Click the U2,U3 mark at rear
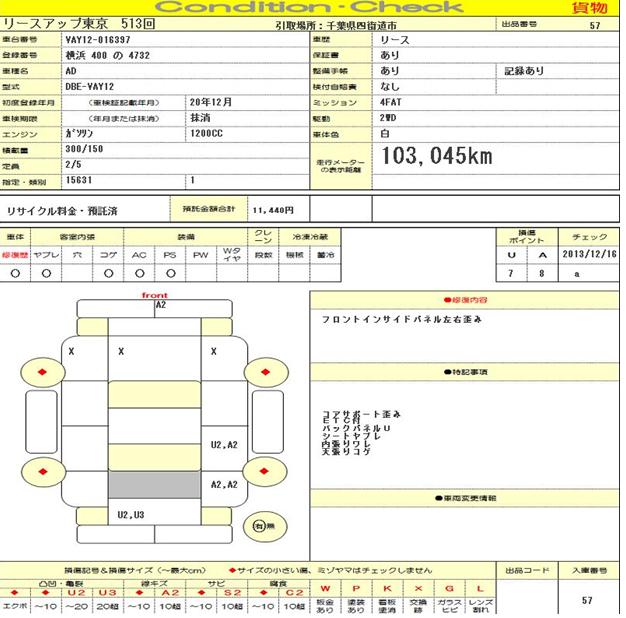Screen dimensions: 626x618 click(x=131, y=515)
